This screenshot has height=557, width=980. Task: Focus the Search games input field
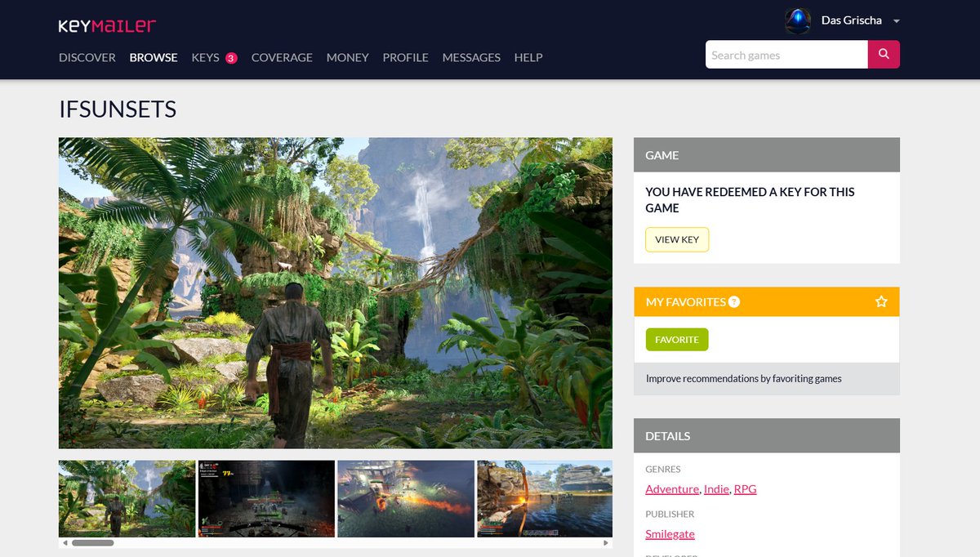click(786, 55)
